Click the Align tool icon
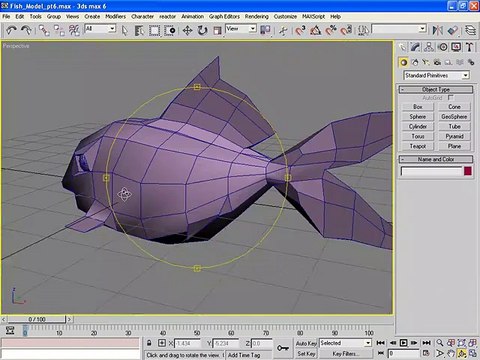 [453, 31]
